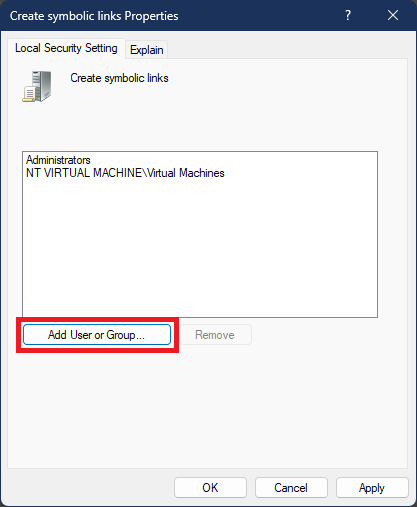The image size is (417, 507).
Task: Apply the security setting changes
Action: [x=372, y=488]
